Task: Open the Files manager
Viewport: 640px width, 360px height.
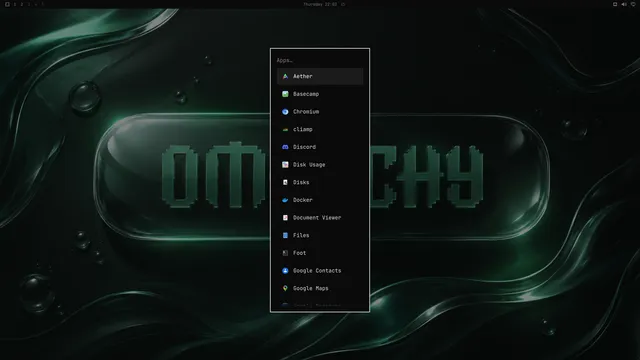Action: click(x=320, y=236)
